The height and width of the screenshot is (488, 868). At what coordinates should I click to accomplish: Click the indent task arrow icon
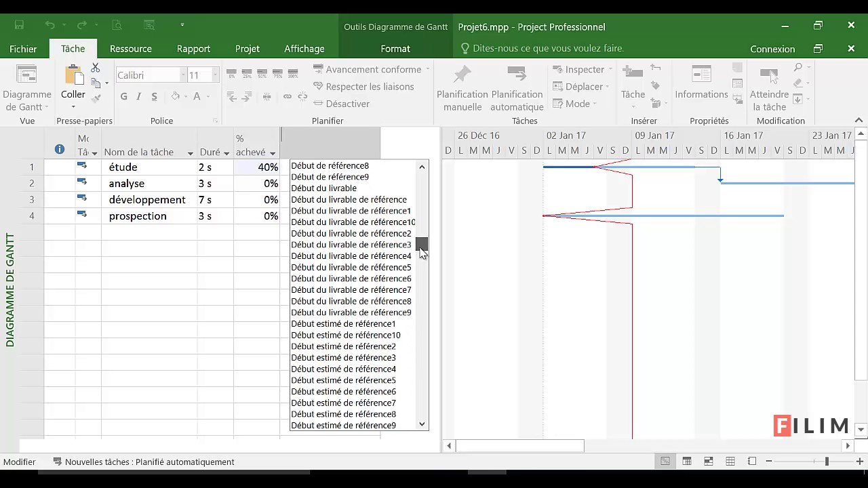tap(247, 97)
